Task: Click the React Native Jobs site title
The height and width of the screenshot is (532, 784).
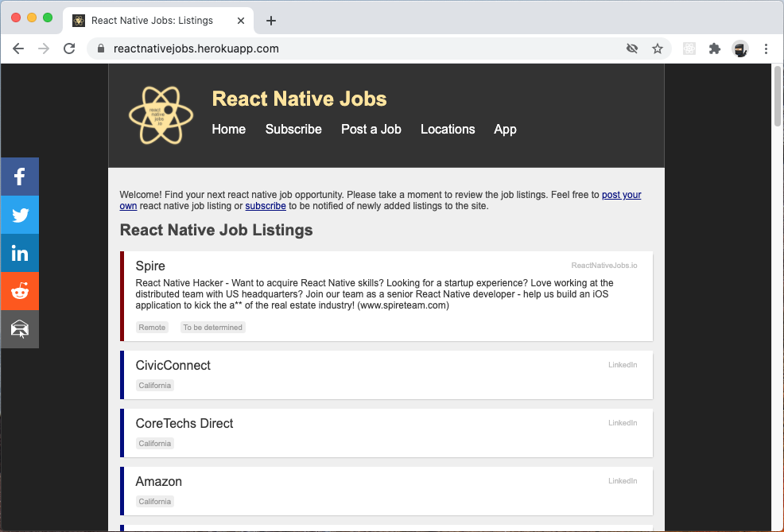Action: point(299,99)
